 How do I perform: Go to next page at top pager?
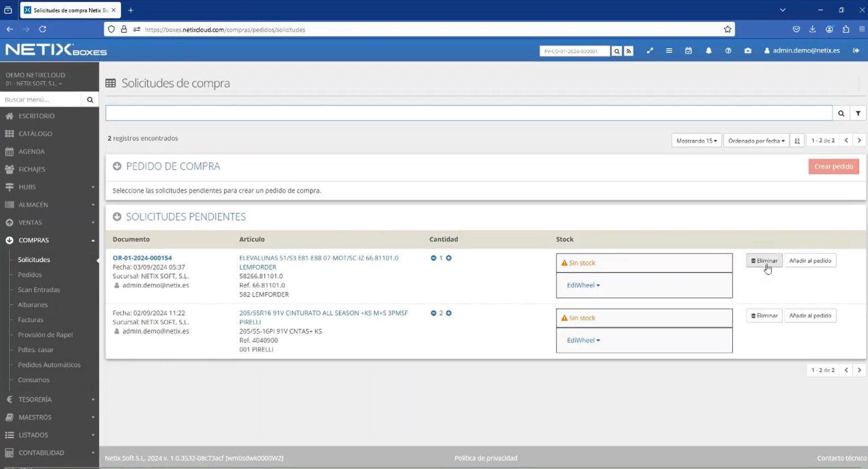point(859,141)
